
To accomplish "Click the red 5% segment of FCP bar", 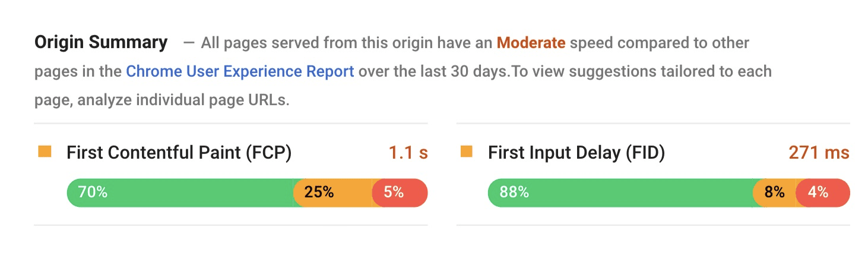I will [400, 193].
